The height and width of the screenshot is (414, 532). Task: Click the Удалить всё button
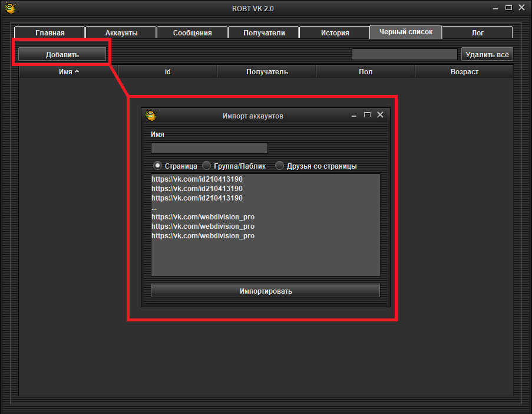pyautogui.click(x=487, y=54)
